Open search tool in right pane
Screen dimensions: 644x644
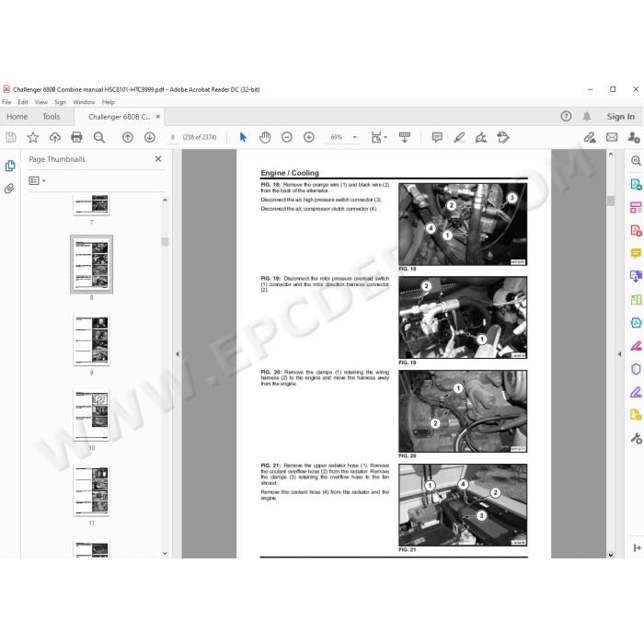tap(636, 161)
